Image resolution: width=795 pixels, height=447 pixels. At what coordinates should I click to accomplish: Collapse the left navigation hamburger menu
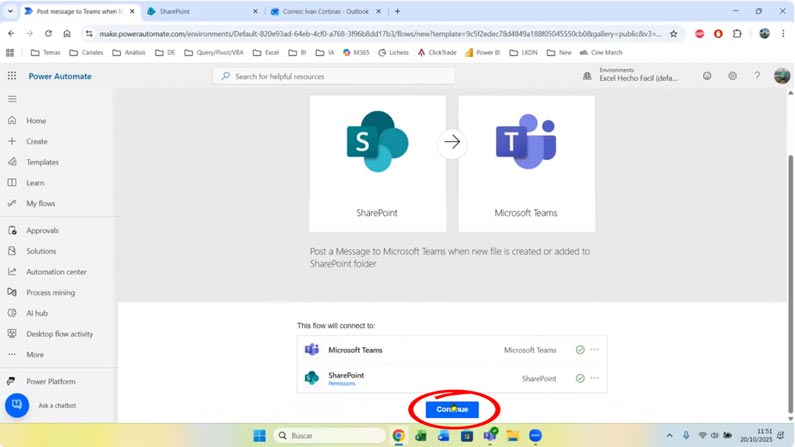12,99
